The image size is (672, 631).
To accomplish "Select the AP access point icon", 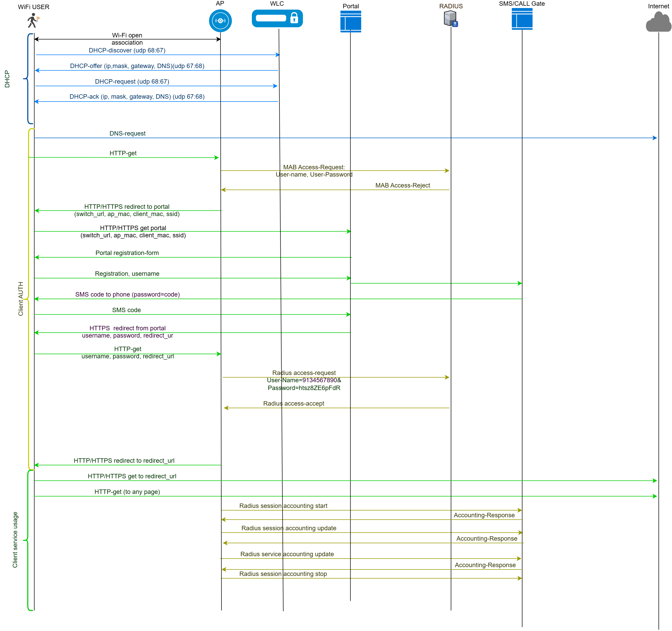I will click(x=220, y=21).
